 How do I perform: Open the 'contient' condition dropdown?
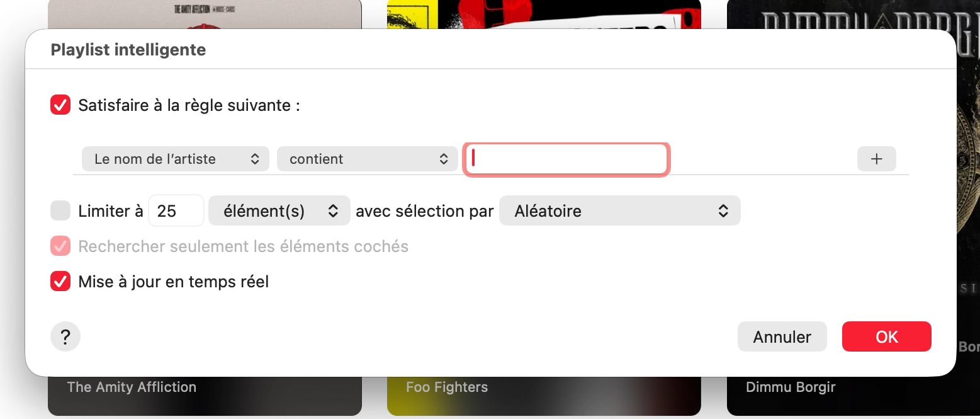367,159
